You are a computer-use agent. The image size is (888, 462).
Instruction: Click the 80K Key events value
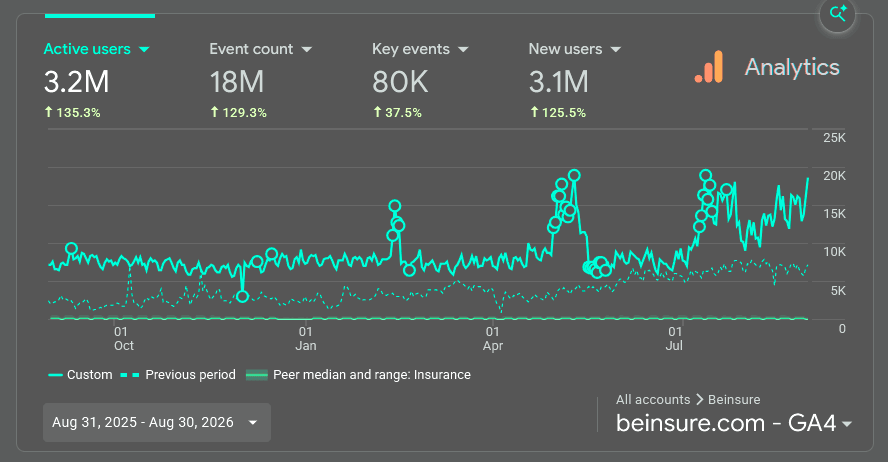(x=400, y=82)
